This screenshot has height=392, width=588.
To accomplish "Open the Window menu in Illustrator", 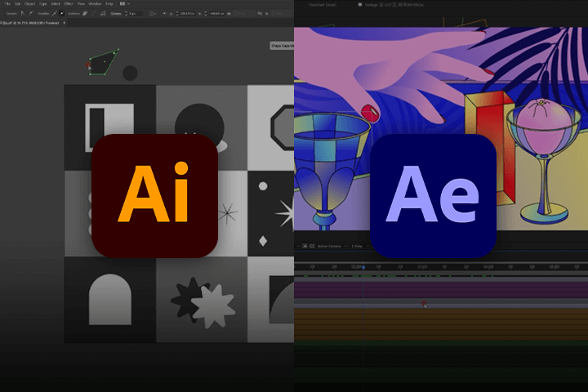I will pyautogui.click(x=95, y=4).
